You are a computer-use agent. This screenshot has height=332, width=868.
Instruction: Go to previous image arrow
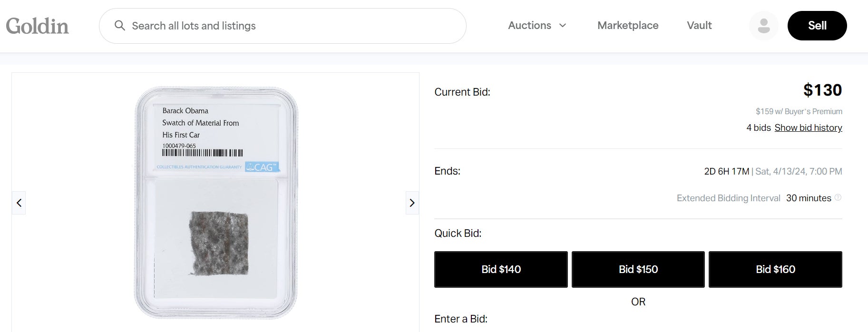(19, 203)
